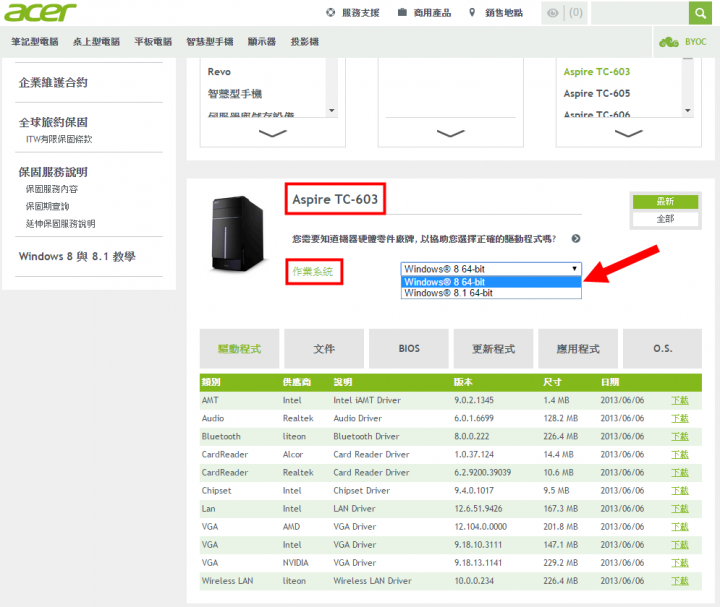Viewport: 720px width, 607px height.
Task: Expand the middle series panel chevron
Action: click(x=450, y=133)
